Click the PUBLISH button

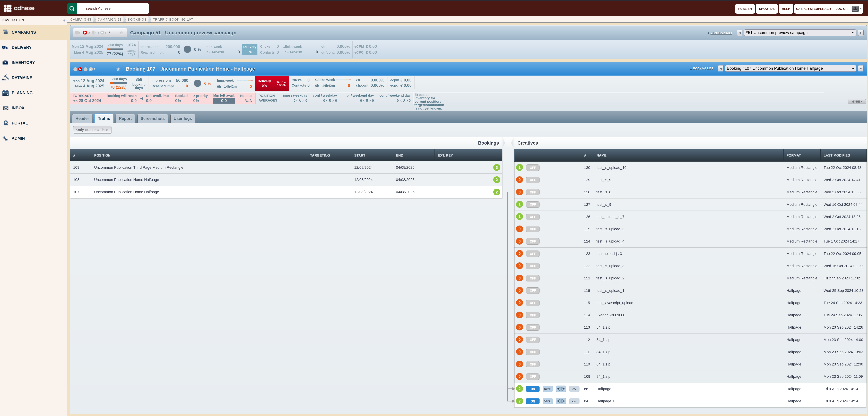pos(745,9)
